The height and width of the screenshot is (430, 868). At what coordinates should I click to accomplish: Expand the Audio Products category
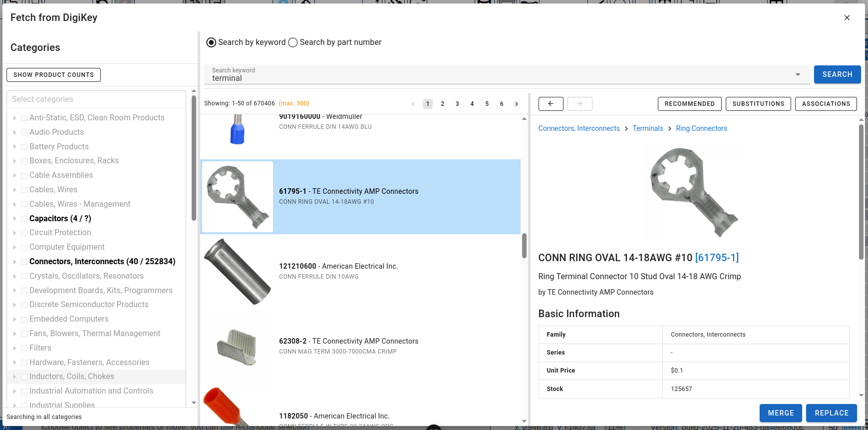[14, 132]
